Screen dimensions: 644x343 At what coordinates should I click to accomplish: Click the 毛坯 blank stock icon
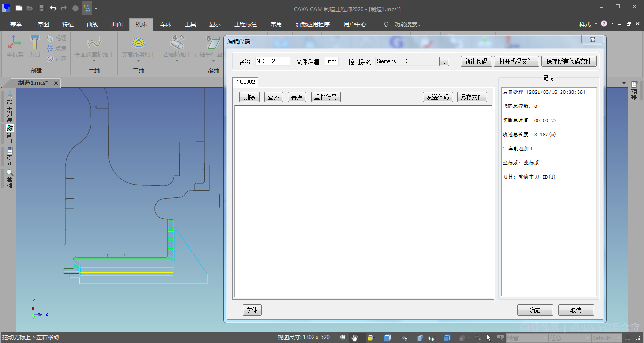tap(56, 38)
